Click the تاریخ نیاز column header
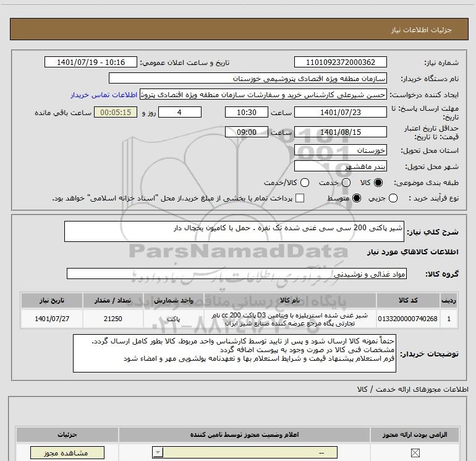476x461 pixels. pos(51,301)
